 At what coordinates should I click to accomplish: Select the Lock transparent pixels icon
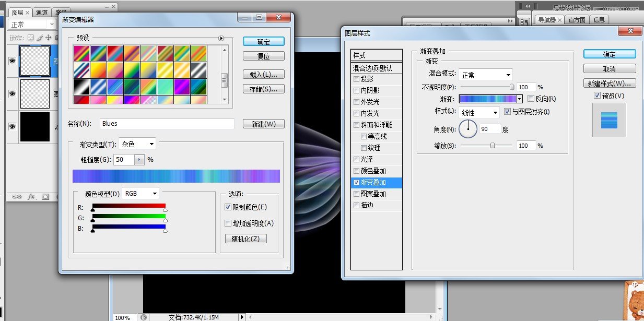pyautogui.click(x=30, y=38)
